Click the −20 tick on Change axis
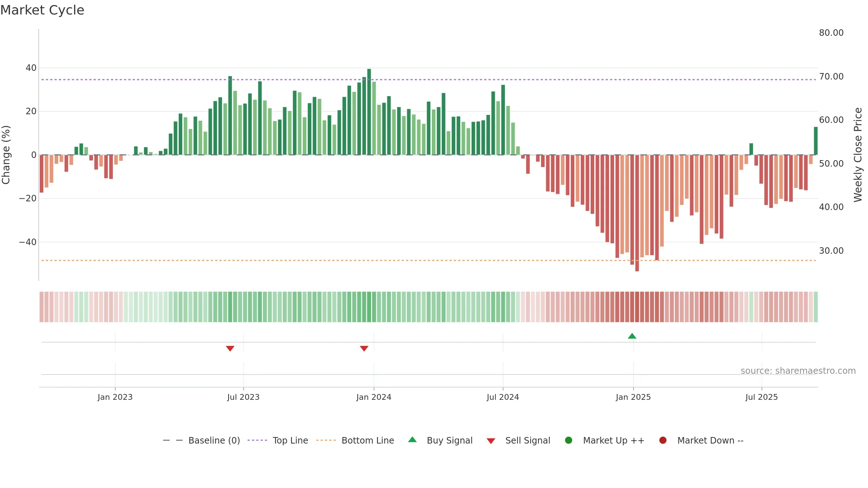This screenshot has height=488, width=868. tap(28, 198)
